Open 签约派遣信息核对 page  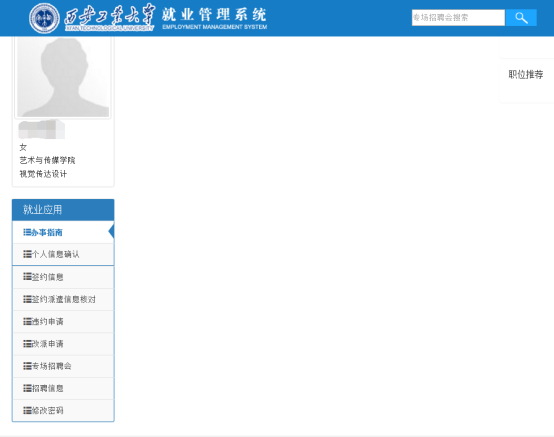(x=63, y=299)
